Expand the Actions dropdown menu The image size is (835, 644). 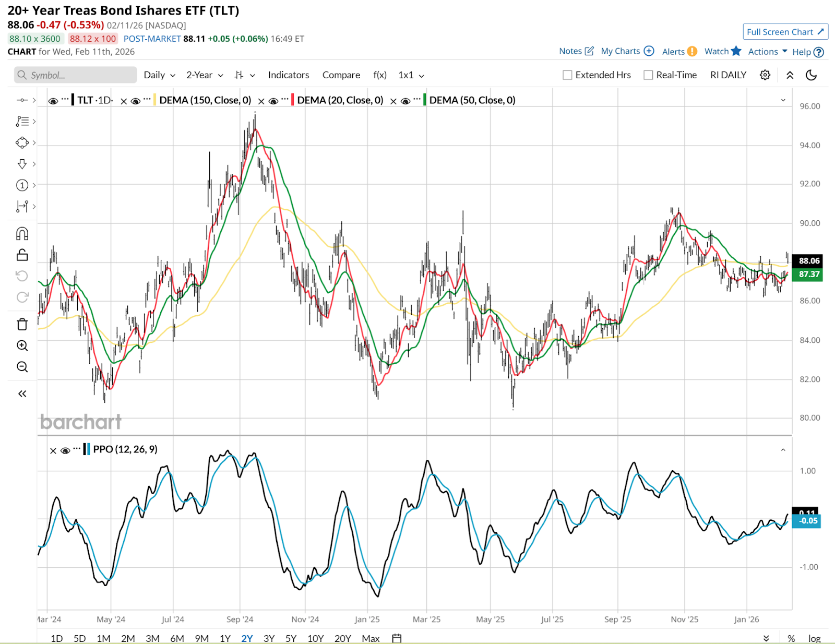pyautogui.click(x=767, y=51)
